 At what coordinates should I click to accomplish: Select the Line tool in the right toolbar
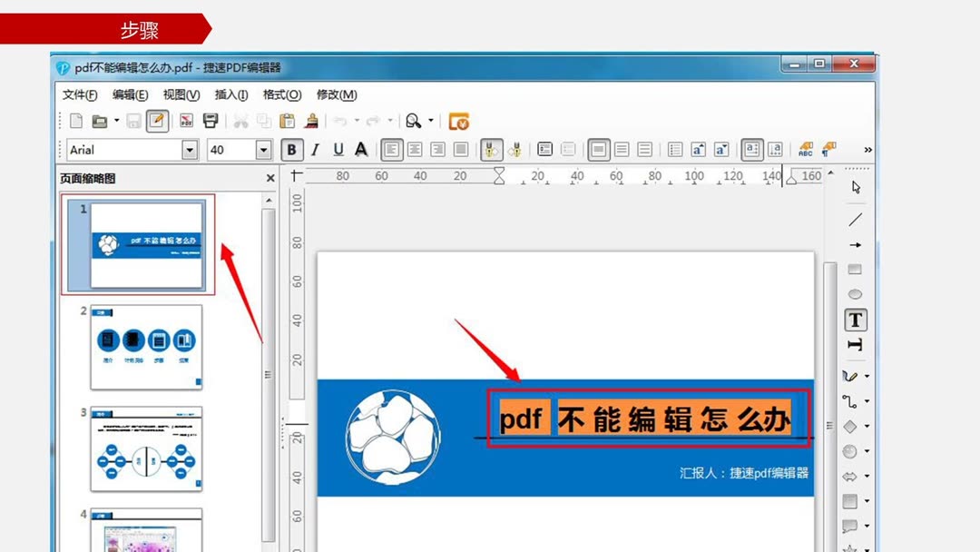854,219
